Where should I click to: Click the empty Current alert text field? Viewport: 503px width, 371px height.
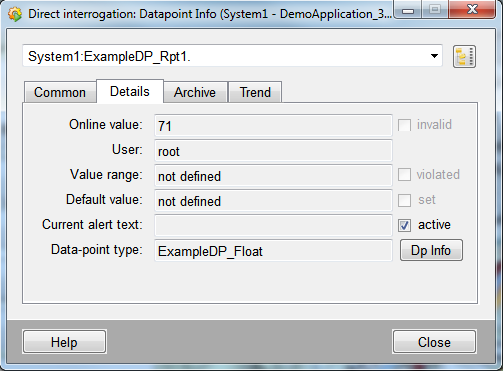(273, 226)
